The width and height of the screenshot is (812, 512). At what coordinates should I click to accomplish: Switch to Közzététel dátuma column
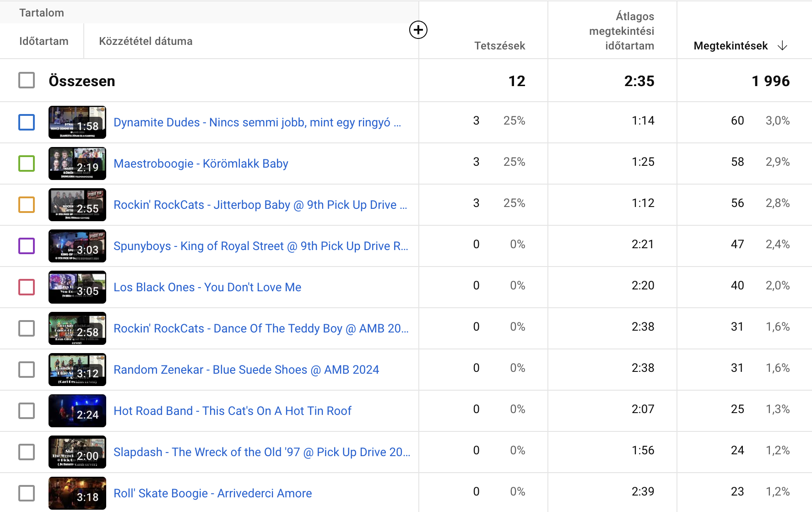click(146, 41)
